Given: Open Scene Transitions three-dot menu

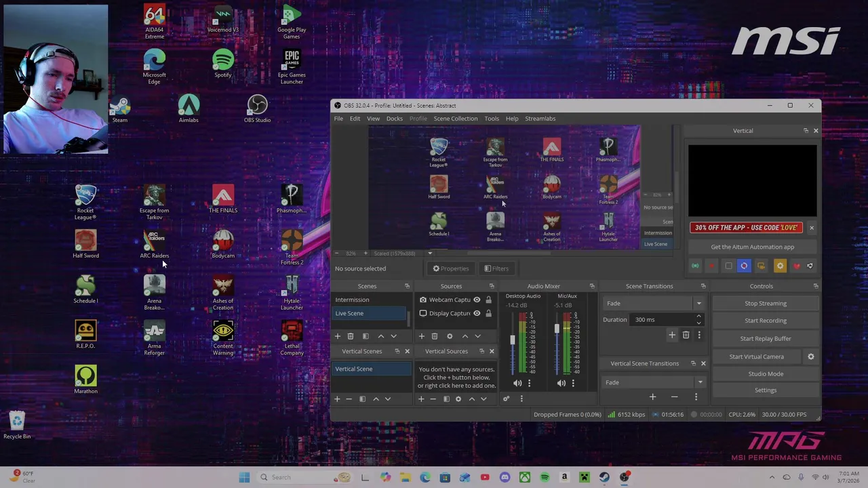Looking at the screenshot, I should click(x=699, y=335).
